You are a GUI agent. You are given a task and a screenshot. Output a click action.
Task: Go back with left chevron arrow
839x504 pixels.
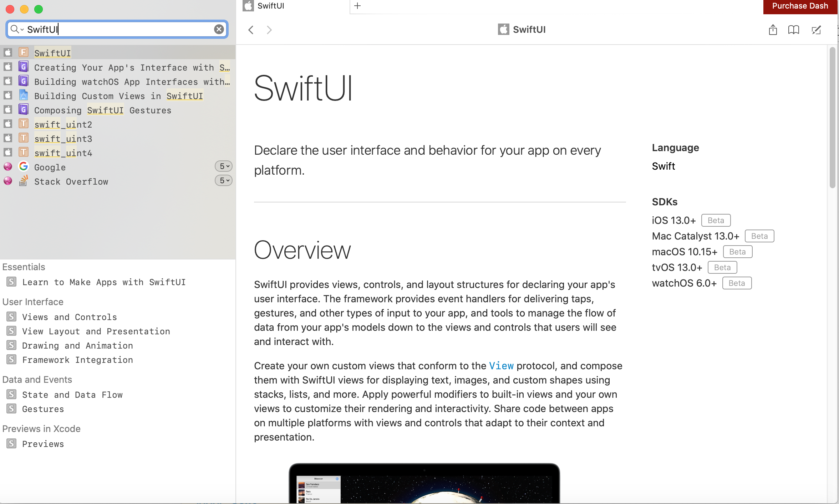(x=251, y=30)
